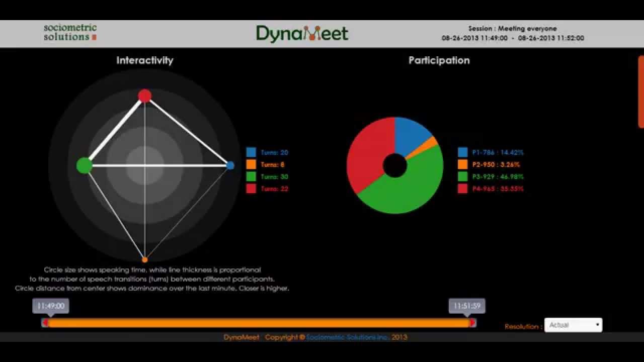This screenshot has height=362, width=644.
Task: Click the orange swatch beside Turns: 8
Action: [251, 164]
